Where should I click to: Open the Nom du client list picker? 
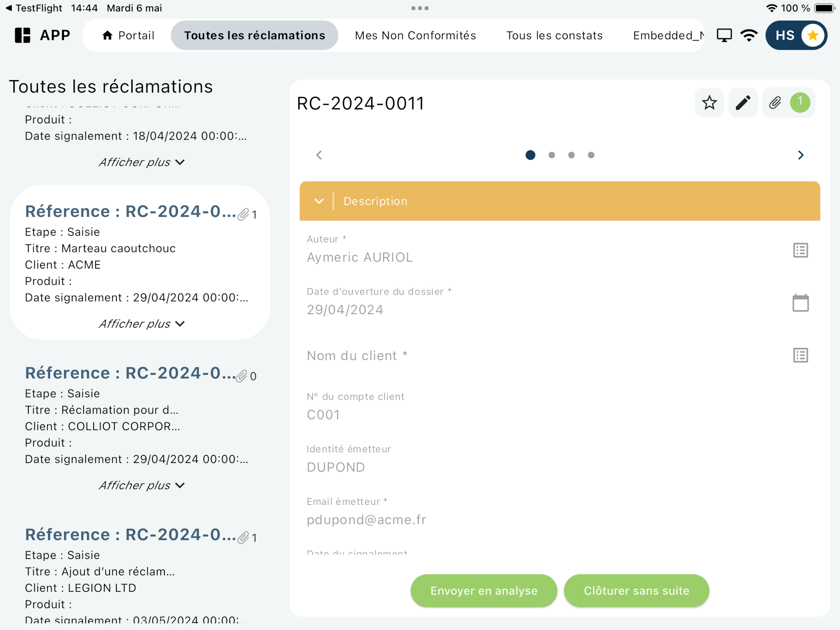tap(800, 355)
